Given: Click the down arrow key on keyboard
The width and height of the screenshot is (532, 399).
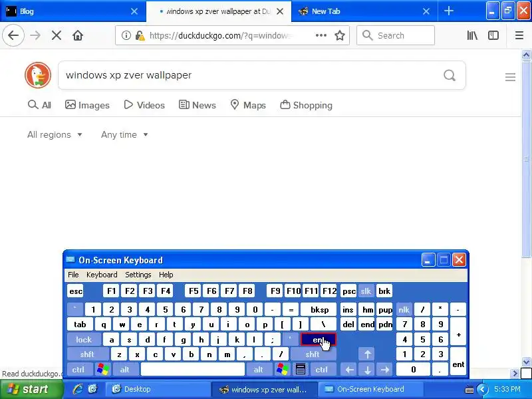Looking at the screenshot, I should coord(367,369).
